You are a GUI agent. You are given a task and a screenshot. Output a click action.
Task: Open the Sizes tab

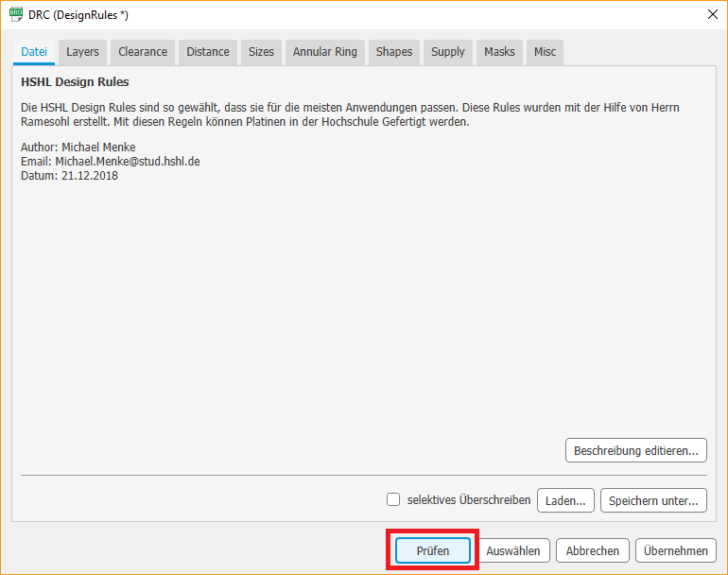261,52
